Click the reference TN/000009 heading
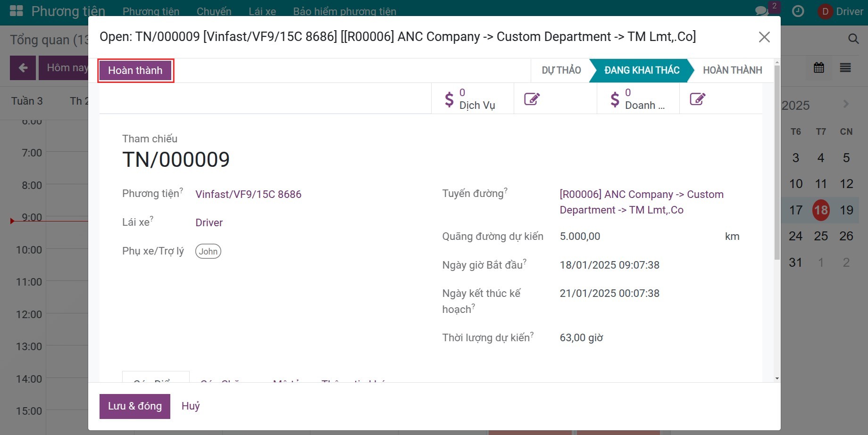868x435 pixels. pos(176,159)
